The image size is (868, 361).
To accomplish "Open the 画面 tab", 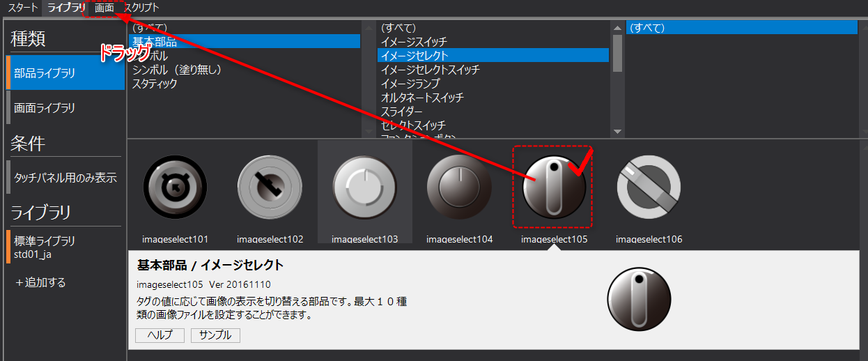I will tap(104, 8).
